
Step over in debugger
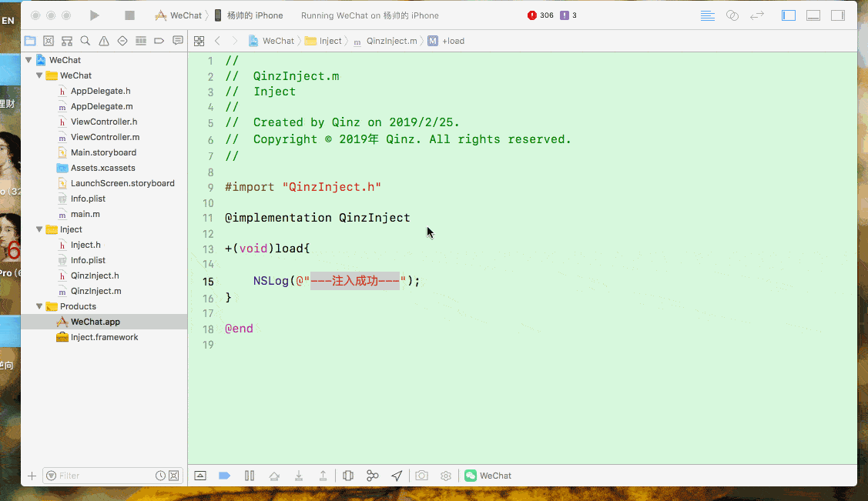(x=274, y=476)
